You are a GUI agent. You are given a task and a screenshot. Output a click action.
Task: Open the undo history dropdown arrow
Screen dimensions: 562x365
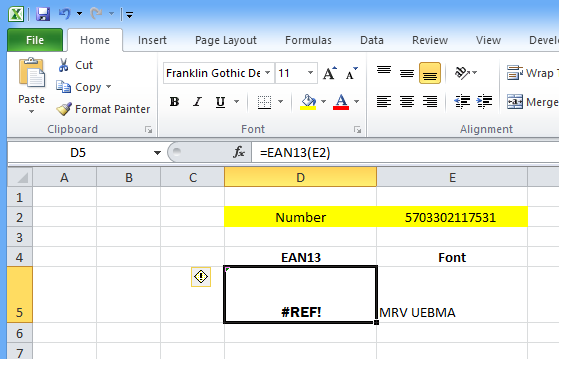click(80, 14)
